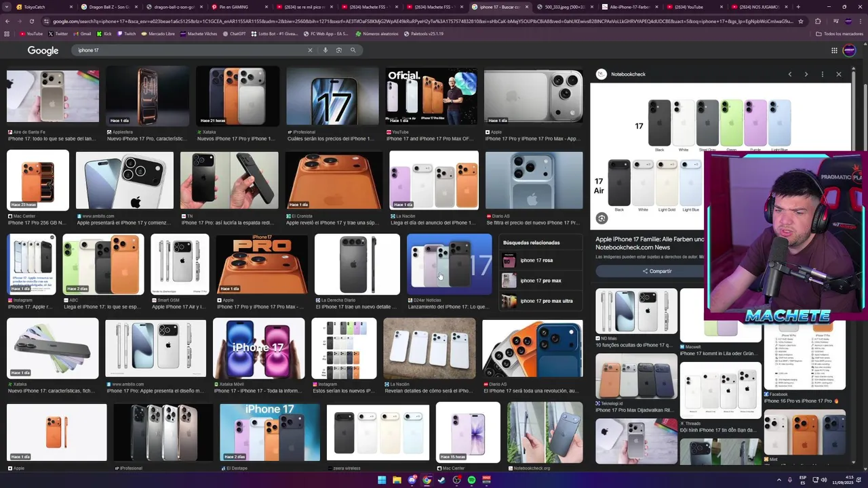The height and width of the screenshot is (488, 868).
Task: Switch to the '(2634) YouTube' tab
Action: [693, 7]
